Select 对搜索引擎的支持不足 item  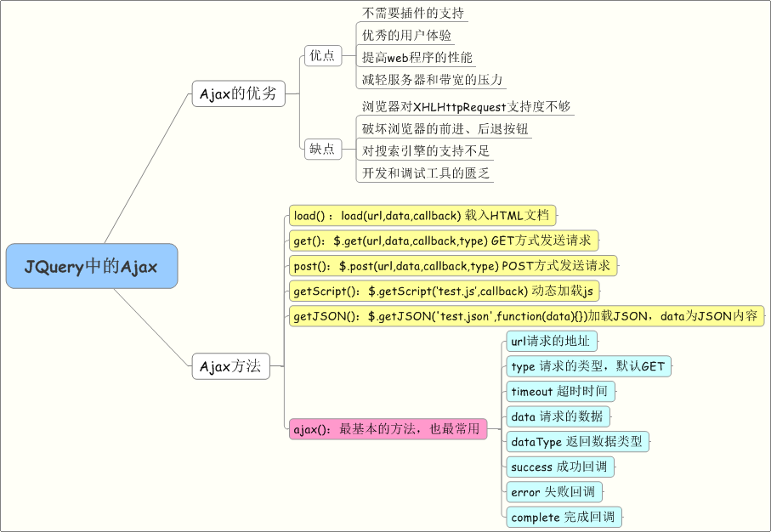(426, 151)
